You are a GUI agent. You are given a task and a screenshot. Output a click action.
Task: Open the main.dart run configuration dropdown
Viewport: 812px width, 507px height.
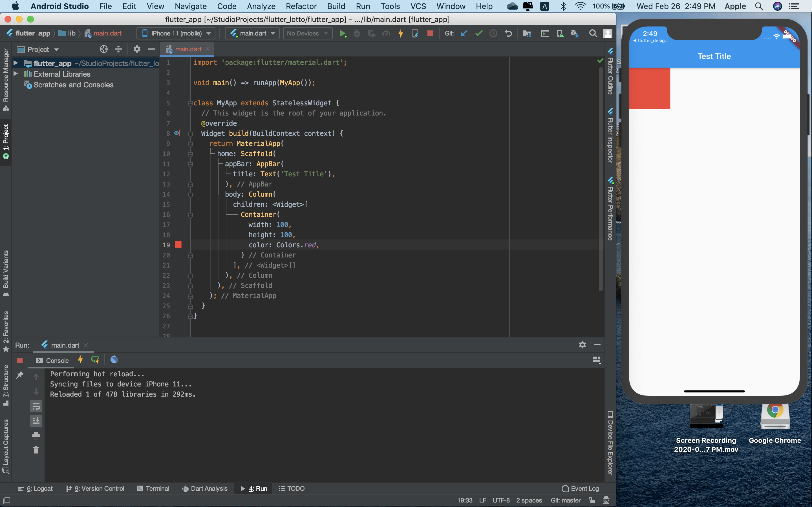coord(252,33)
